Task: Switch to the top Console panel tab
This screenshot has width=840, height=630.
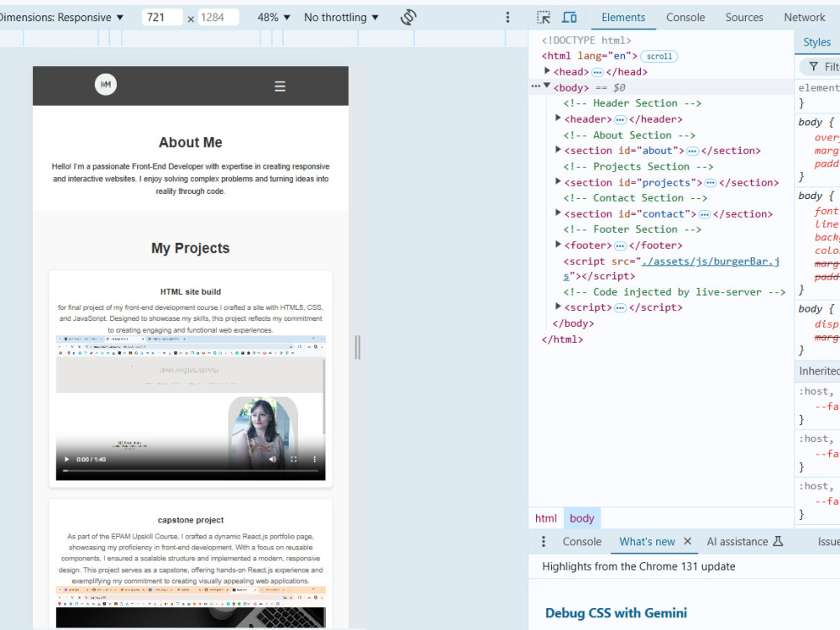Action: [x=685, y=17]
